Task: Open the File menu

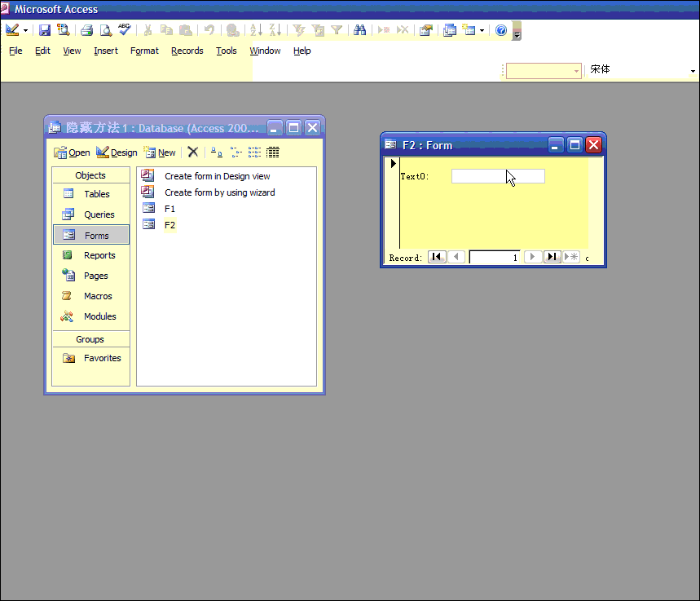Action: pyautogui.click(x=15, y=51)
